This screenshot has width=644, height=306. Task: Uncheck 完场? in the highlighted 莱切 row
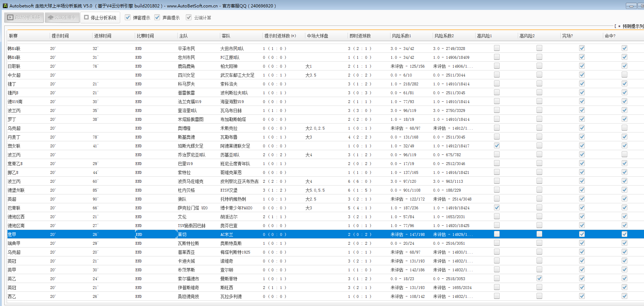[x=582, y=234]
